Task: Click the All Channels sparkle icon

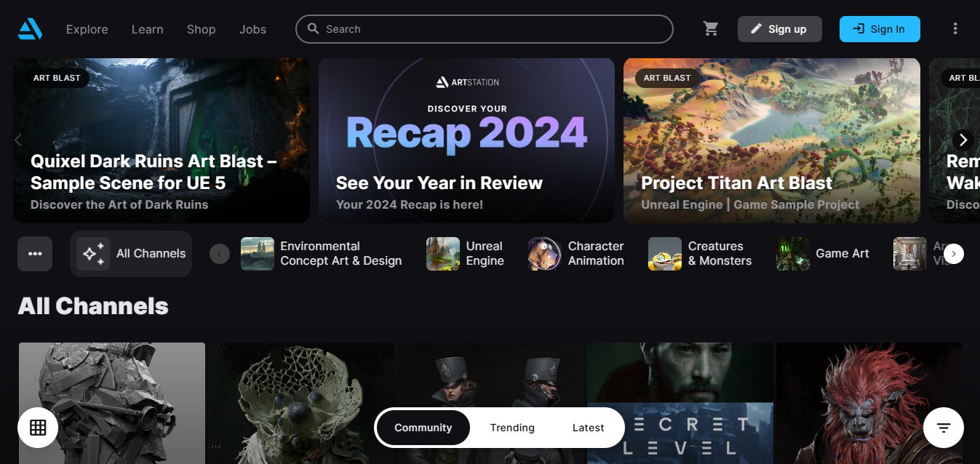Action: [x=93, y=254]
